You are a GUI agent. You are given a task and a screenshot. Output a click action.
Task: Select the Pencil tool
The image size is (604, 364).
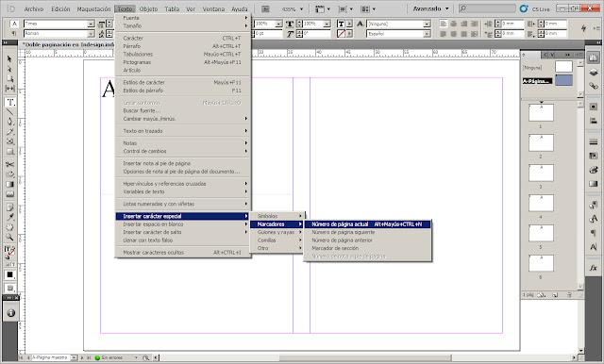(10, 132)
